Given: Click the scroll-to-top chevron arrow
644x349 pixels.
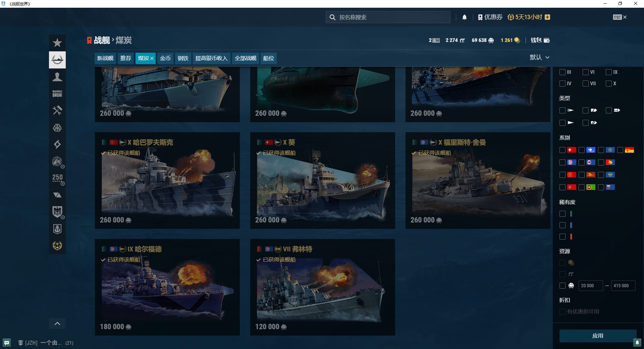Looking at the screenshot, I should pyautogui.click(x=57, y=323).
